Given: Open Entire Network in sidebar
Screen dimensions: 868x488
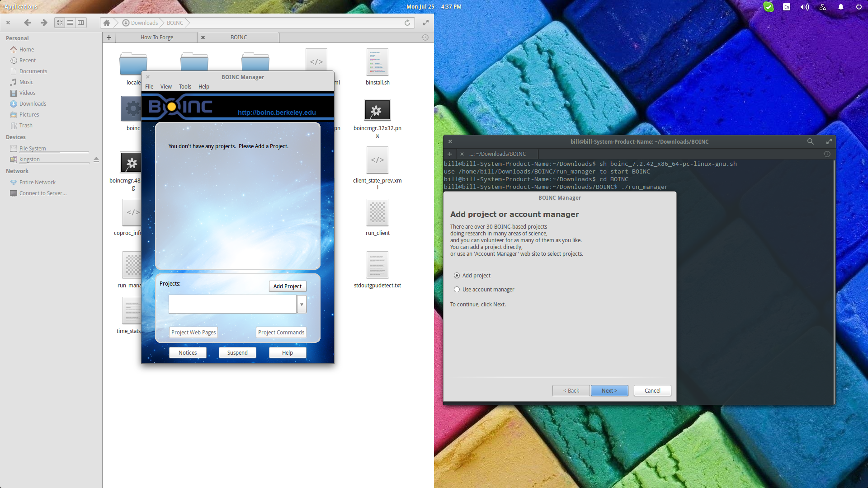Looking at the screenshot, I should 38,183.
